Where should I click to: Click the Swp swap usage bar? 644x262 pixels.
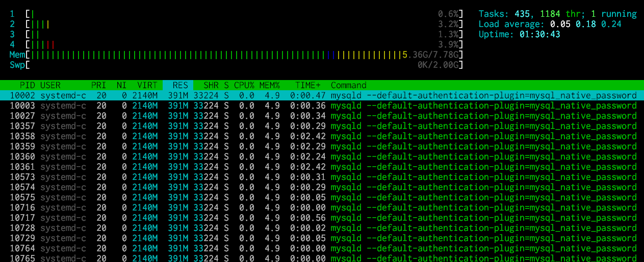[x=237, y=65]
